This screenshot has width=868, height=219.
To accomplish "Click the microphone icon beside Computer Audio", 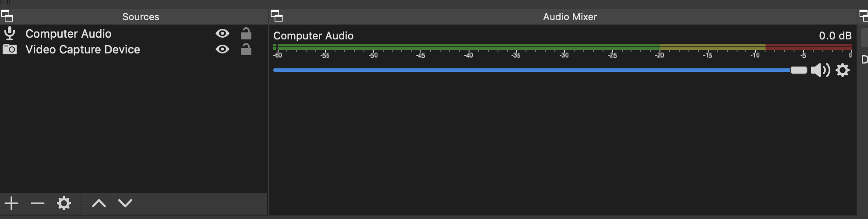I will [9, 34].
